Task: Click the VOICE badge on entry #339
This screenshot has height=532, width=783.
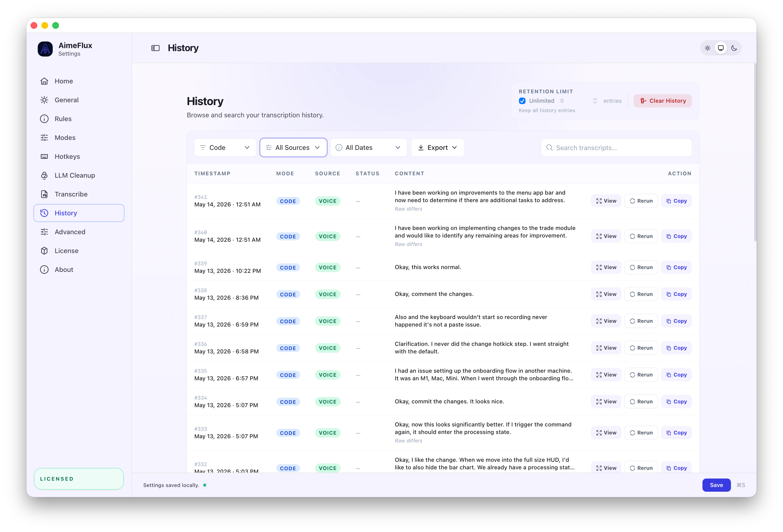Action: [x=327, y=267]
